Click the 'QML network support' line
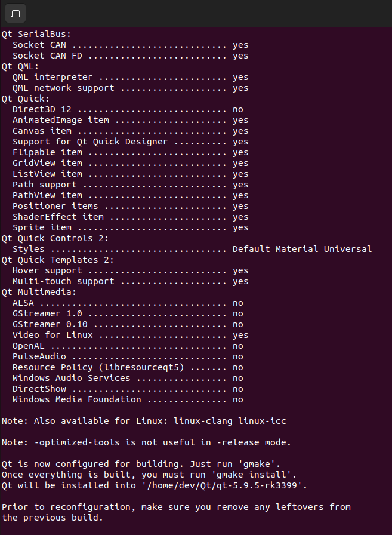Screen dimensions: 392x535 point(130,88)
